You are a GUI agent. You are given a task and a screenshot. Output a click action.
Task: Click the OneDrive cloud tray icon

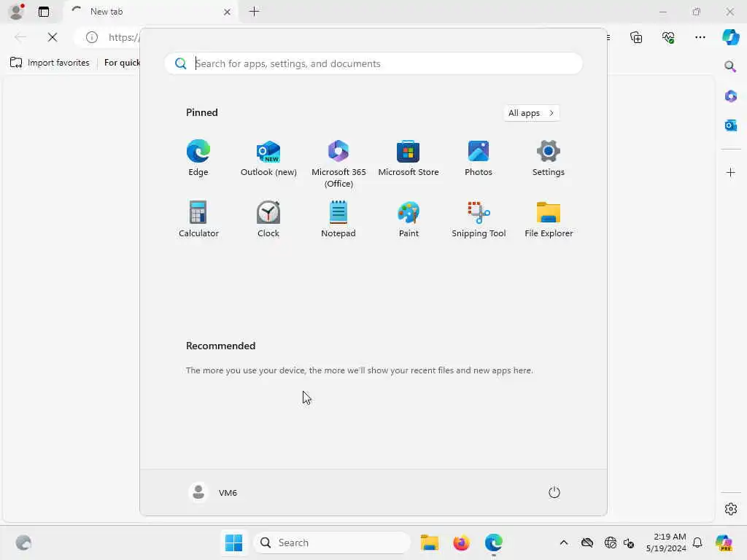[587, 542]
